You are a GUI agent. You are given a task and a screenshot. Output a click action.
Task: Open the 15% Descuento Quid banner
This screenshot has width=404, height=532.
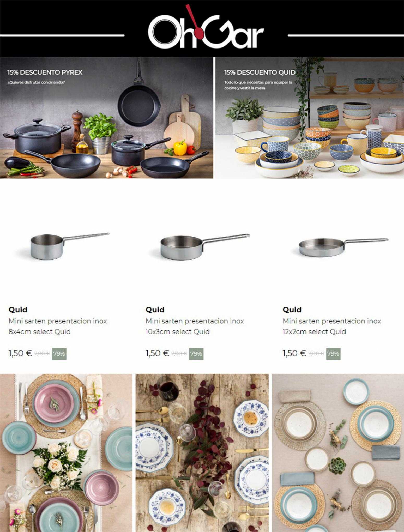pos(310,118)
